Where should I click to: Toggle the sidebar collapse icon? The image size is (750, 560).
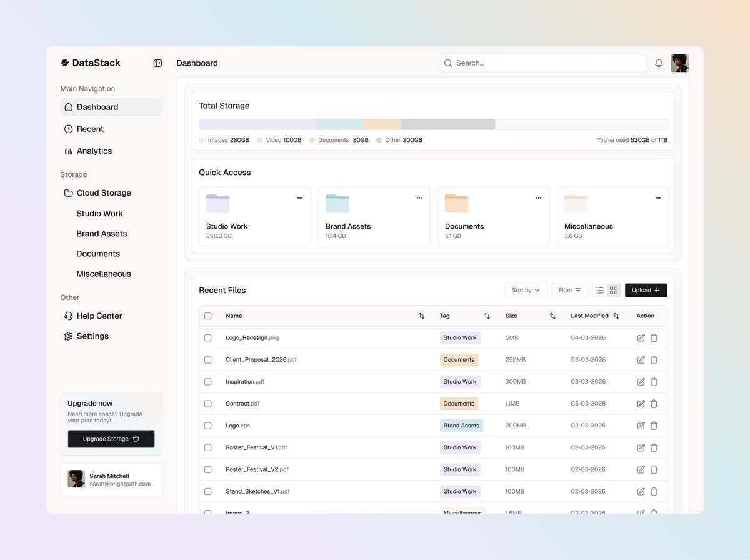(x=157, y=63)
